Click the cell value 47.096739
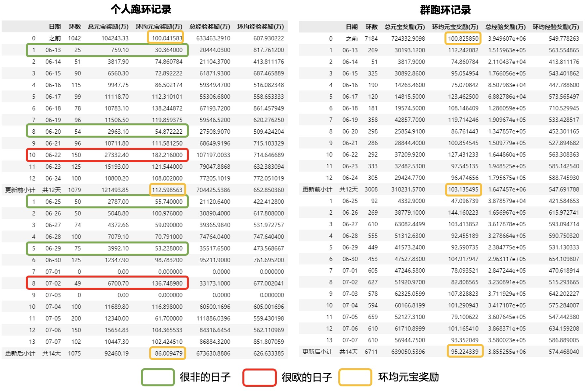Viewport: 588px width, 391px height. click(x=465, y=201)
